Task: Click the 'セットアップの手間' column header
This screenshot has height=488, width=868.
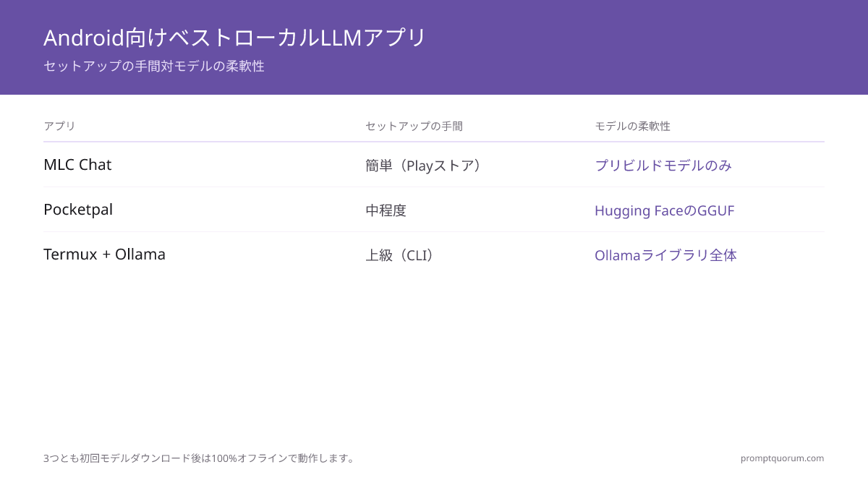Action: (414, 126)
